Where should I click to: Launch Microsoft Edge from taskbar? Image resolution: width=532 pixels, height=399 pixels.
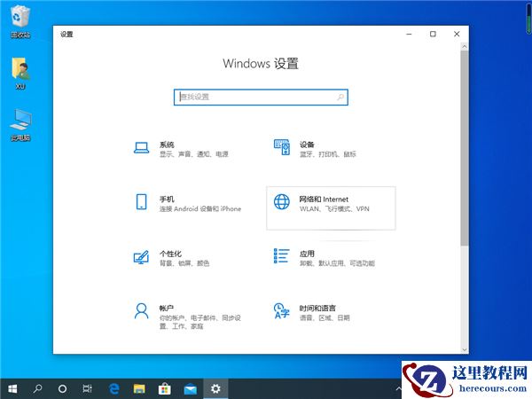(x=114, y=388)
